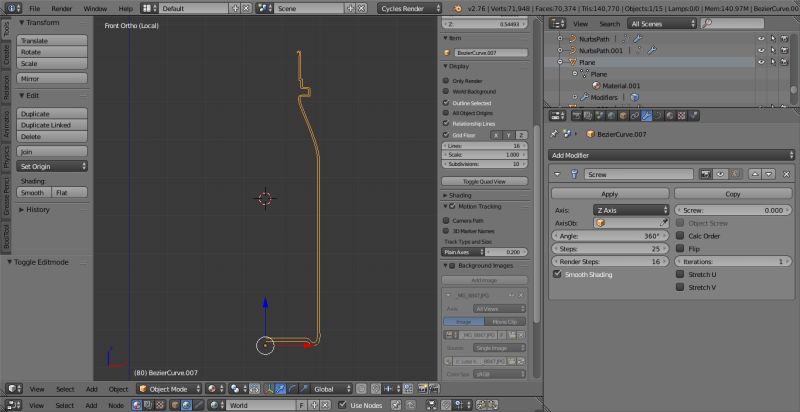Disable Outline Selected checkbox
The image size is (800, 412).
(446, 102)
